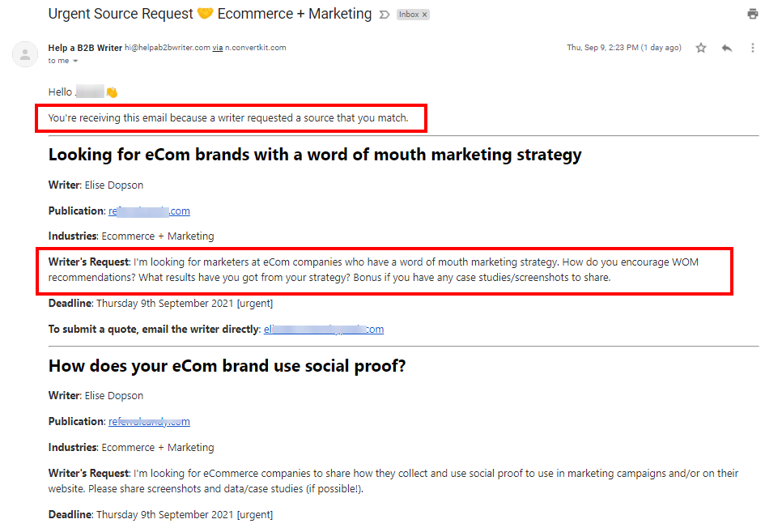Star this email message
The height and width of the screenshot is (532, 765).
[x=701, y=48]
